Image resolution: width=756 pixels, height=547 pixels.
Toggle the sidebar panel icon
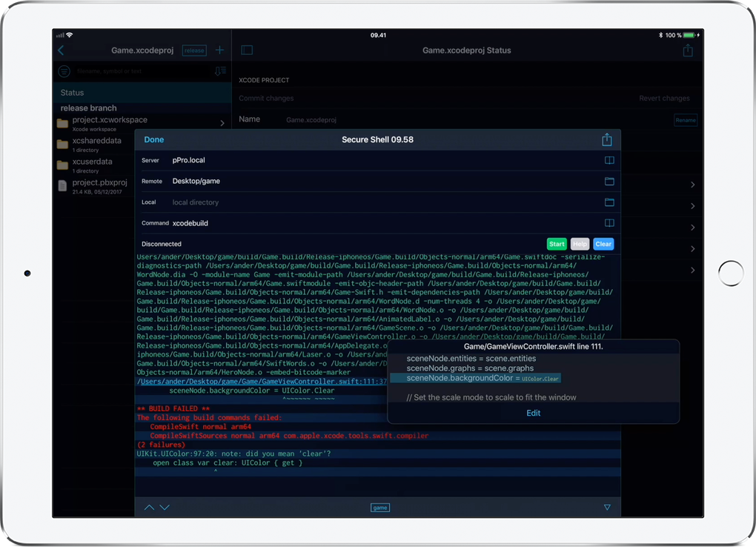click(x=248, y=50)
